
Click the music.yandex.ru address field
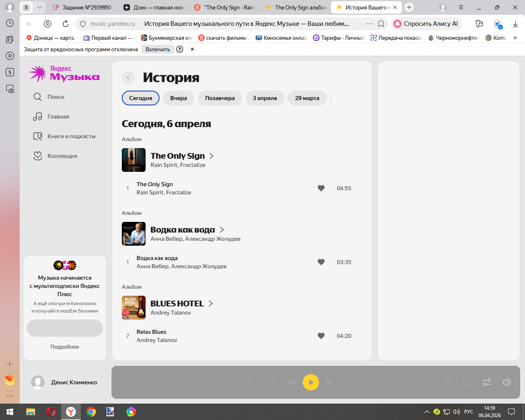tap(112, 24)
